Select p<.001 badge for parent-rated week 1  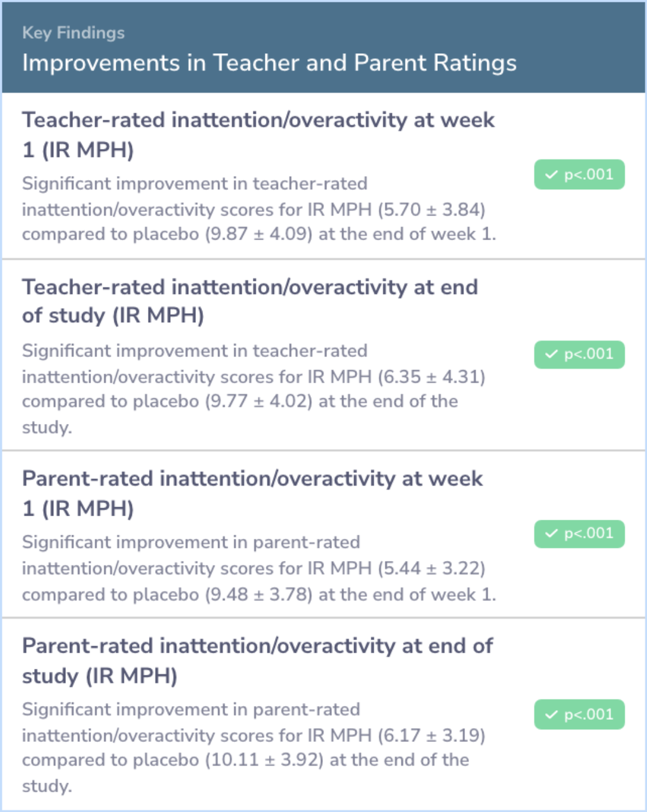(x=579, y=533)
